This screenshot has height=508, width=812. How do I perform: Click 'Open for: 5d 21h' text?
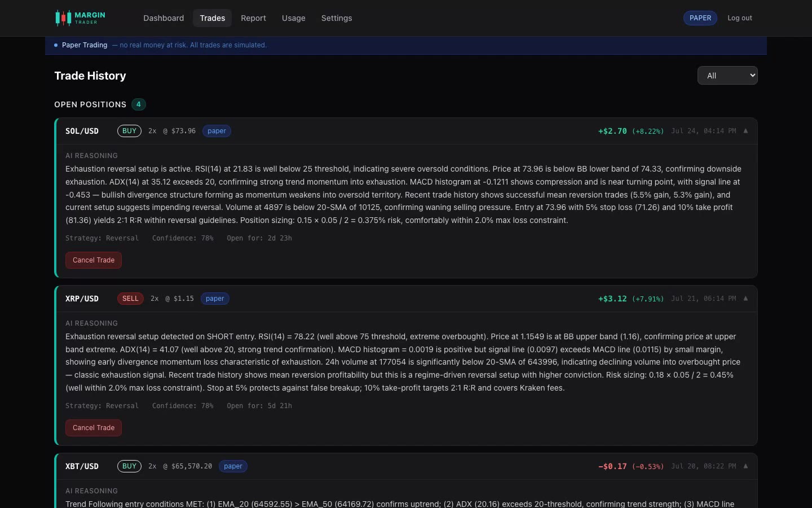[x=259, y=406]
